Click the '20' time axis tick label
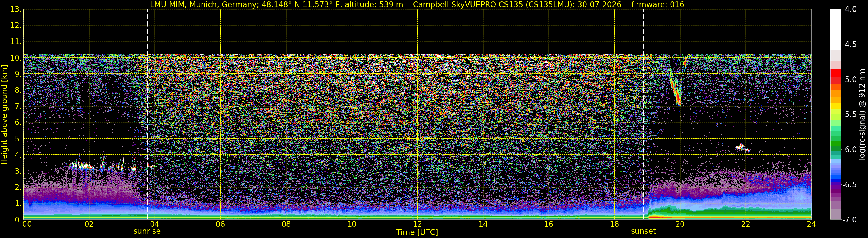 680,224
